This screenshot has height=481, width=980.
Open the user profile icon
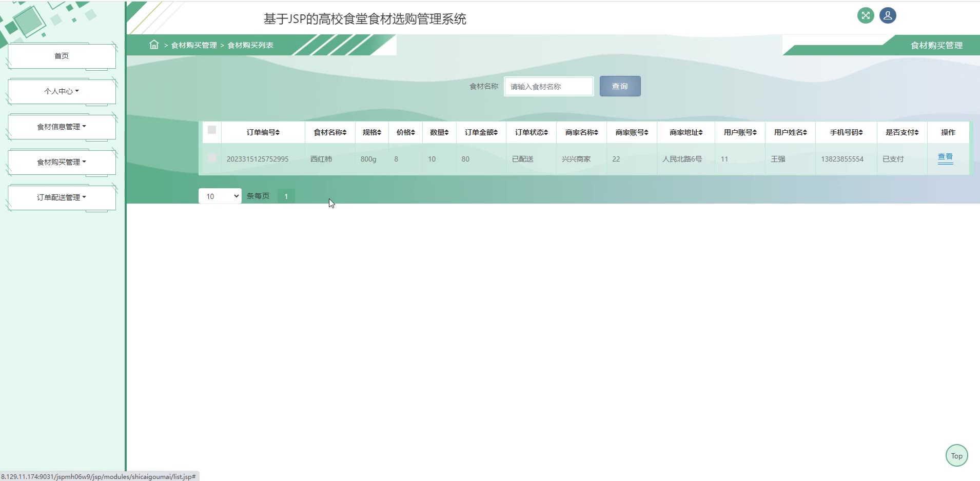point(888,15)
